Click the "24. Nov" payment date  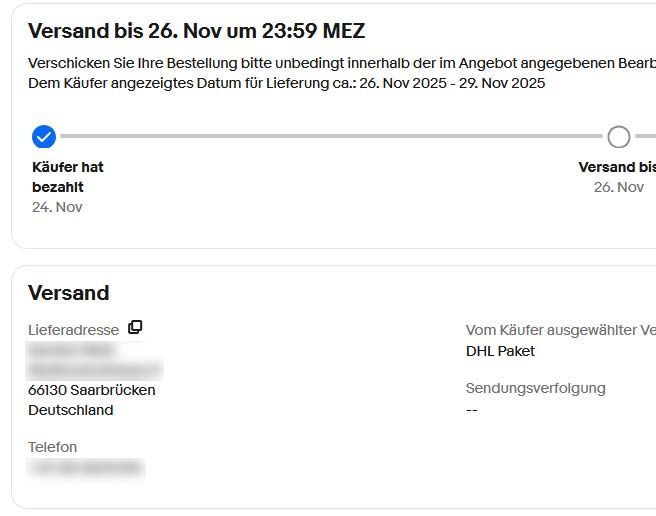point(57,207)
